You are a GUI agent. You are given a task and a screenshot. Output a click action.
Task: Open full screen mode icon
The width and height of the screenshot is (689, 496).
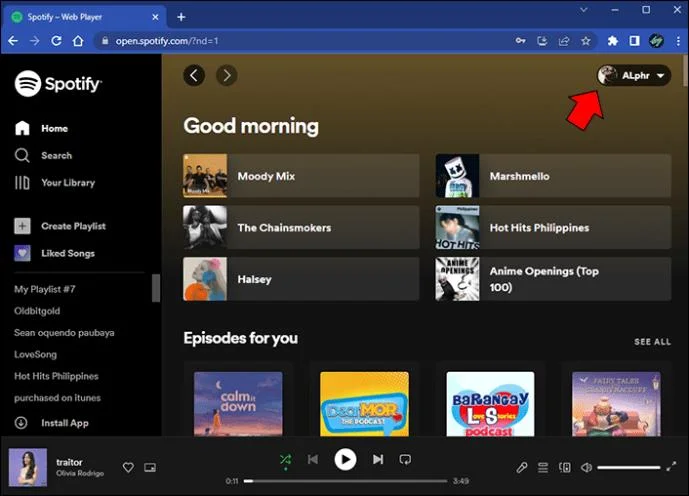pyautogui.click(x=671, y=467)
